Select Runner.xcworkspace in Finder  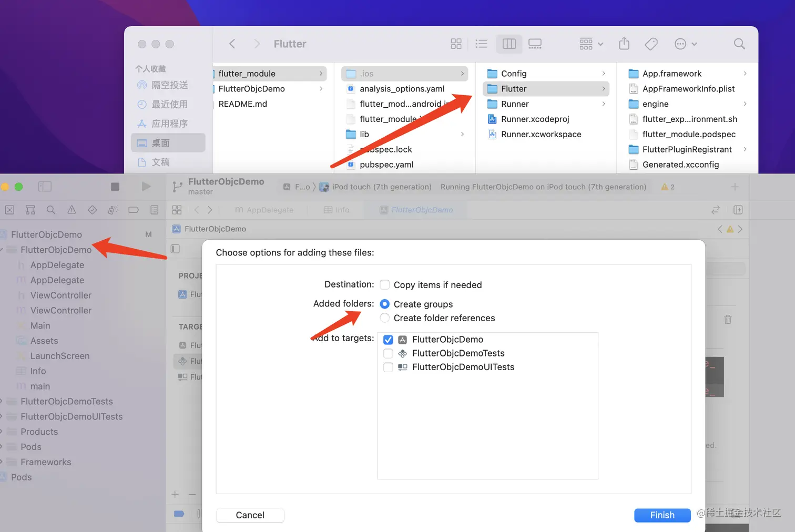pos(535,134)
